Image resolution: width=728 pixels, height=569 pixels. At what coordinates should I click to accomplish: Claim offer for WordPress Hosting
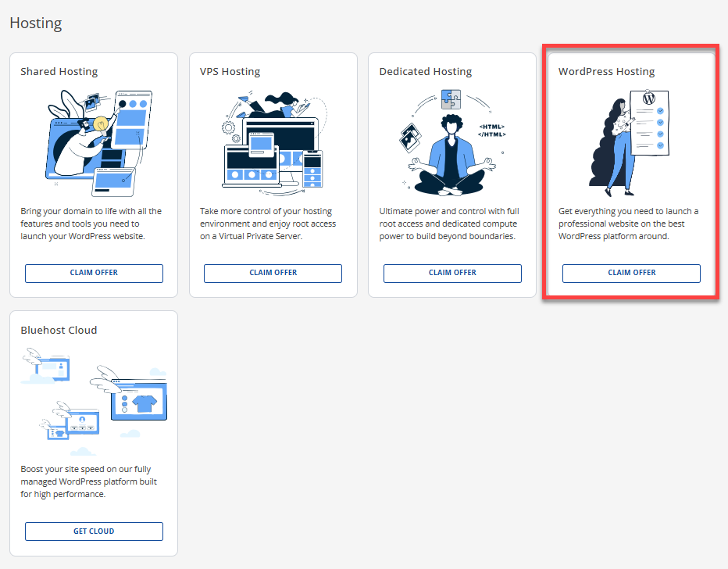(x=631, y=273)
